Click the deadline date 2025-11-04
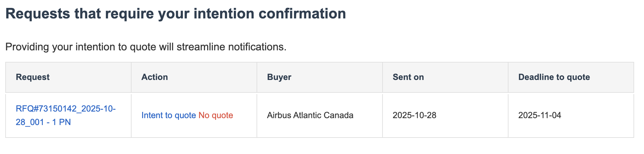This screenshot has height=154, width=644. click(540, 115)
